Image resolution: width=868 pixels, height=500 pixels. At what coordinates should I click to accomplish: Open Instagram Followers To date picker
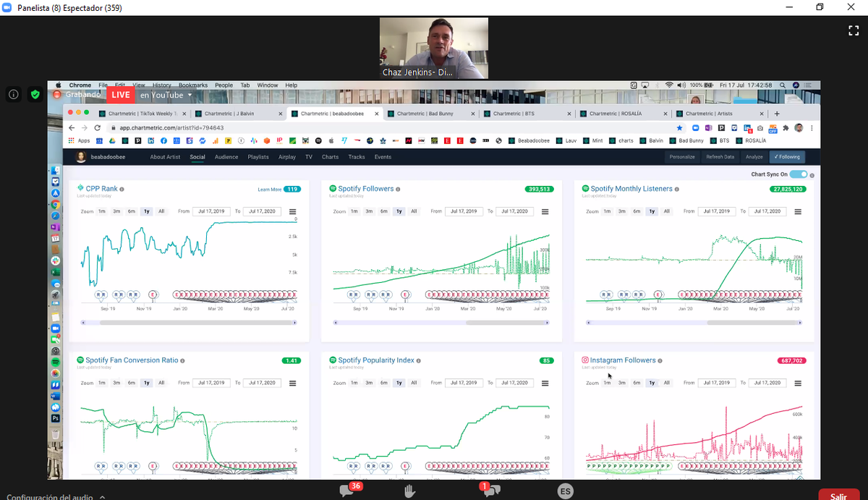[768, 383]
